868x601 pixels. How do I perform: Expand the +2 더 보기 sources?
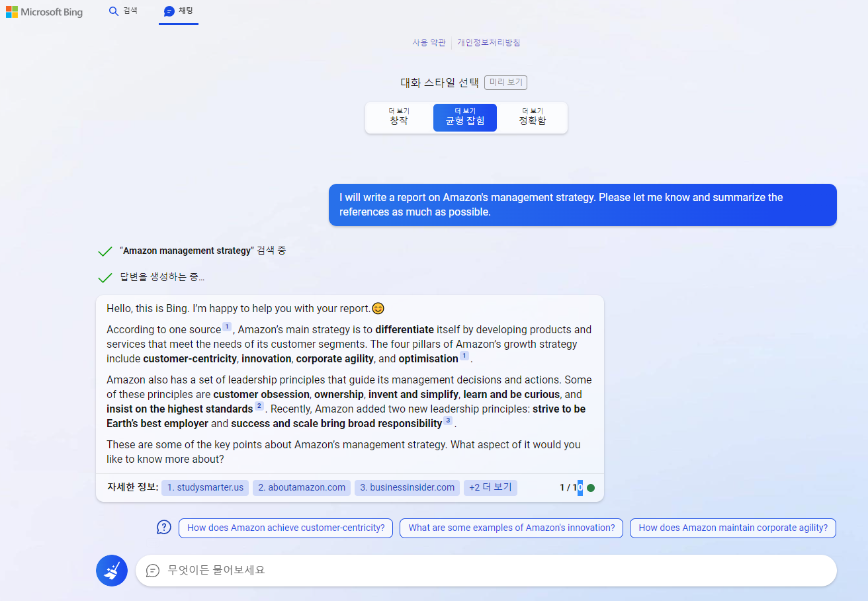click(x=490, y=488)
